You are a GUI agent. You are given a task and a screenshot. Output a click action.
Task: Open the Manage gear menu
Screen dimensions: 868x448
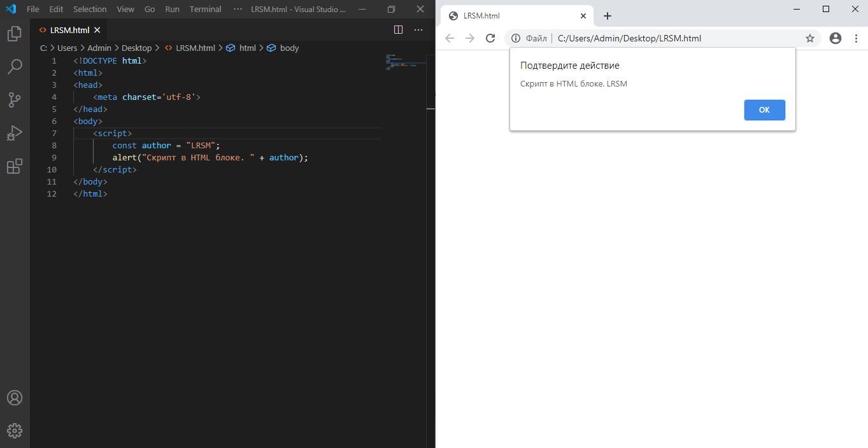[15, 431]
